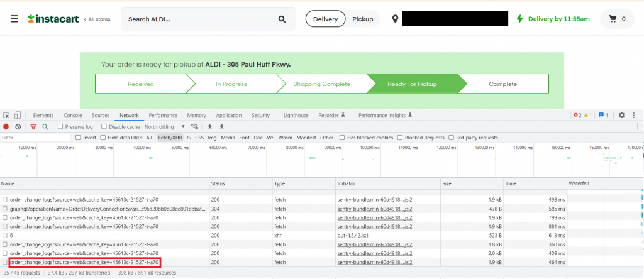This screenshot has width=644, height=279.
Task: Open the Performance tab
Action: coord(163,115)
